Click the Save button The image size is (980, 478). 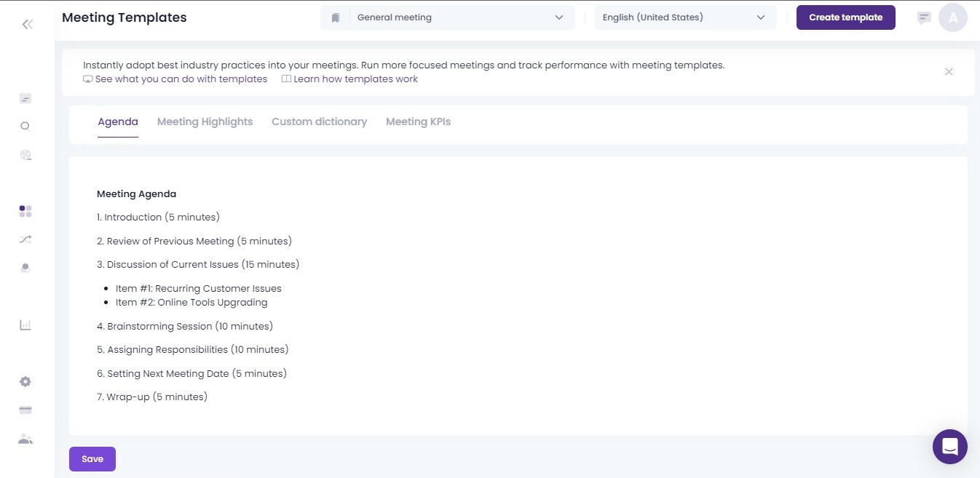click(x=92, y=459)
